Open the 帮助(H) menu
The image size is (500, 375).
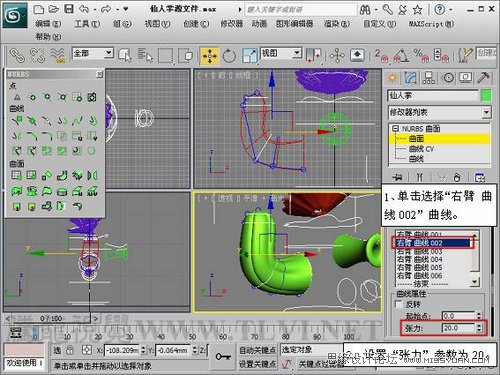(48, 36)
